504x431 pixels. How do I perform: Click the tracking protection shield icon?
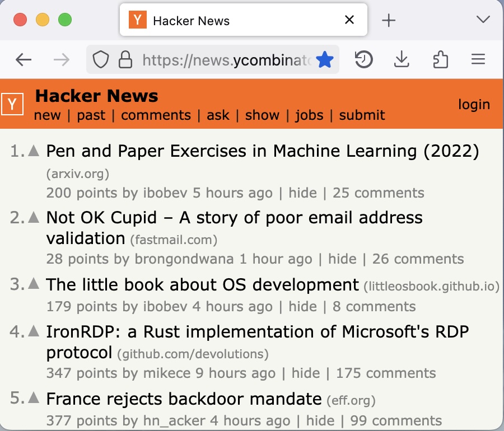click(101, 59)
